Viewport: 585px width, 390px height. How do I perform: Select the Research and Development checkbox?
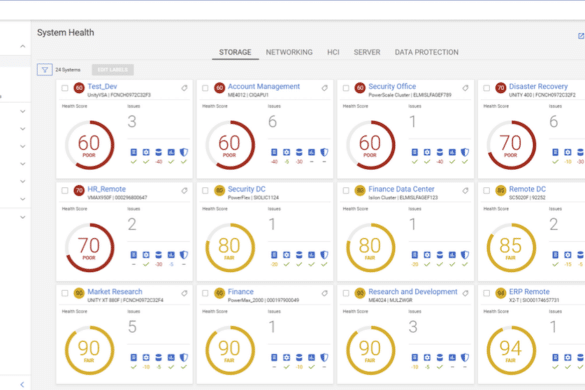(x=346, y=293)
